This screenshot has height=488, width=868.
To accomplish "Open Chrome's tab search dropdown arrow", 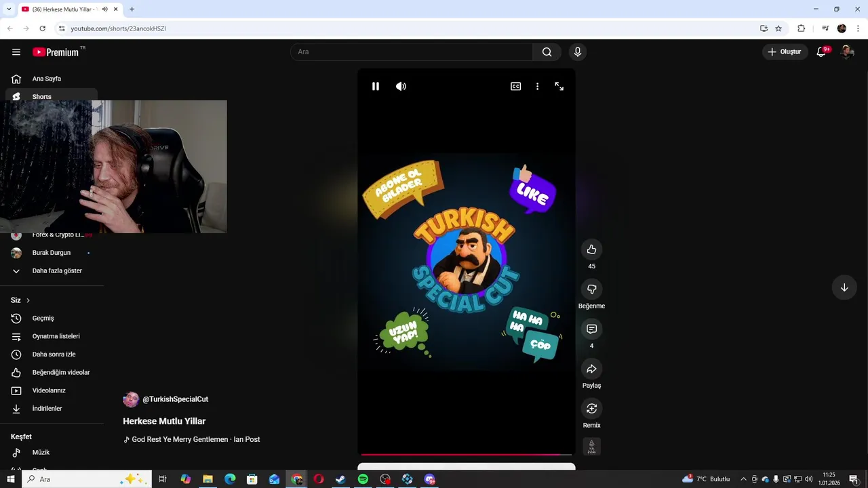I will point(9,9).
